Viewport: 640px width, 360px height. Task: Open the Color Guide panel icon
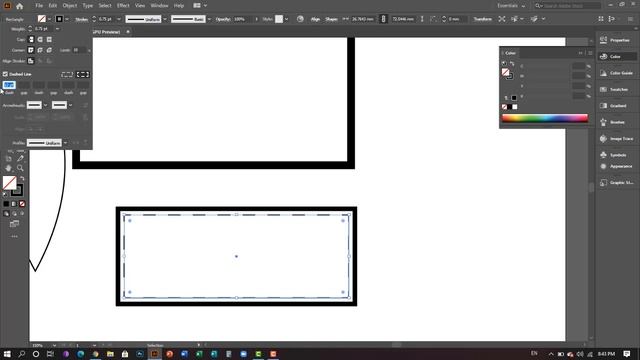pyautogui.click(x=603, y=73)
